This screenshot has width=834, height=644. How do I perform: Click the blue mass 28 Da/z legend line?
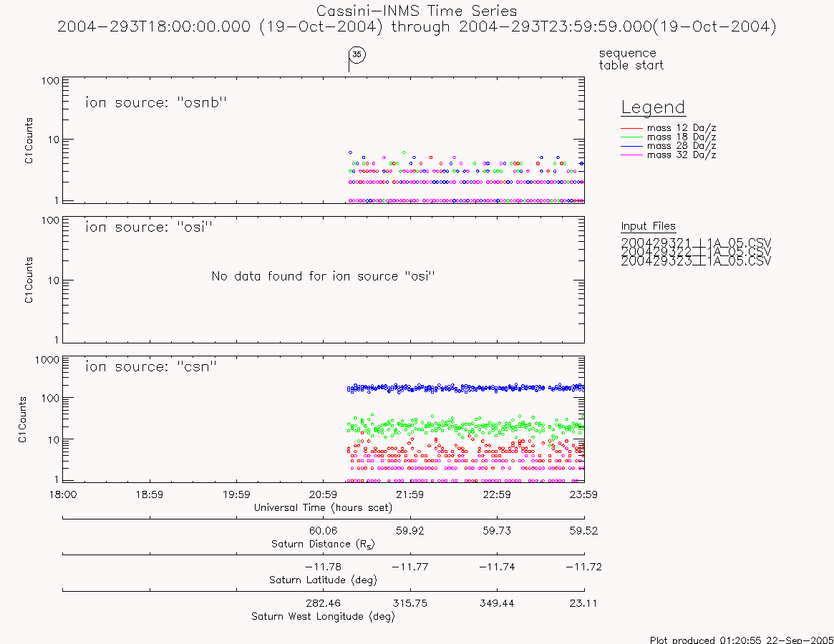632,146
